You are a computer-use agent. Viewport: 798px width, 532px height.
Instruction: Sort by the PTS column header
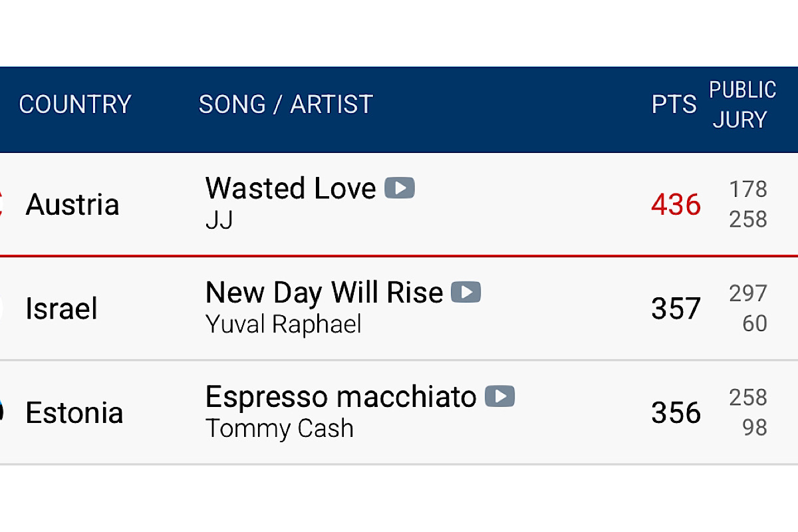point(674,104)
